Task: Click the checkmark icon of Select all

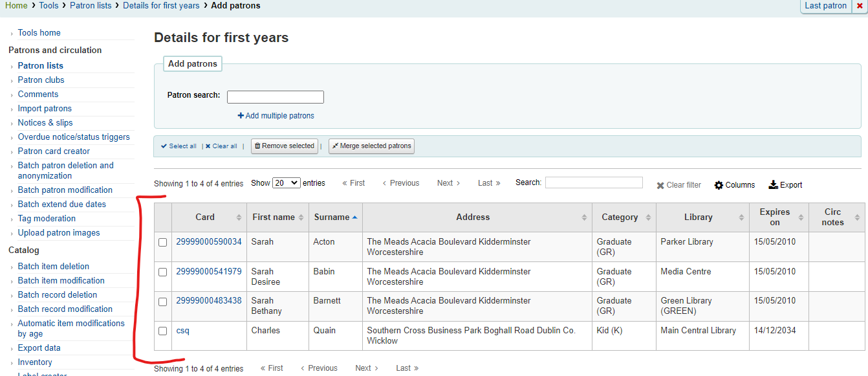Action: click(164, 146)
